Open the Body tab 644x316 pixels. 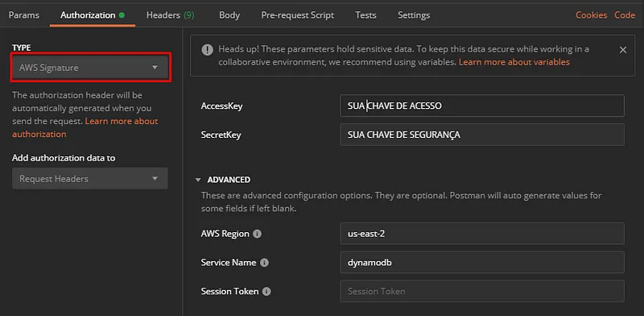click(229, 15)
